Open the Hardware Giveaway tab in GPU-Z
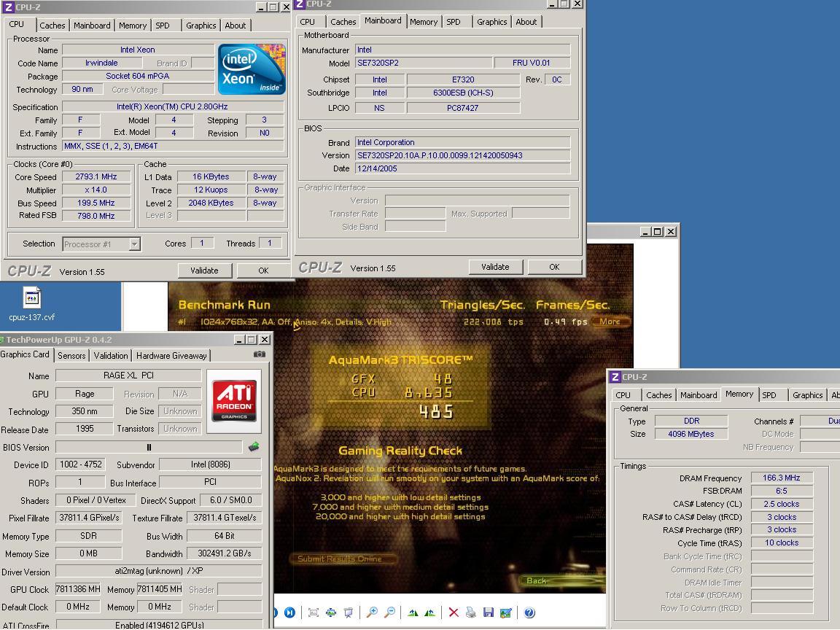 tap(171, 356)
